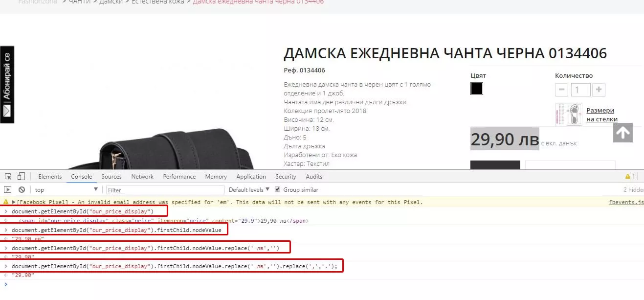Click the console Filter input field
This screenshot has height=300, width=644.
[x=165, y=189]
